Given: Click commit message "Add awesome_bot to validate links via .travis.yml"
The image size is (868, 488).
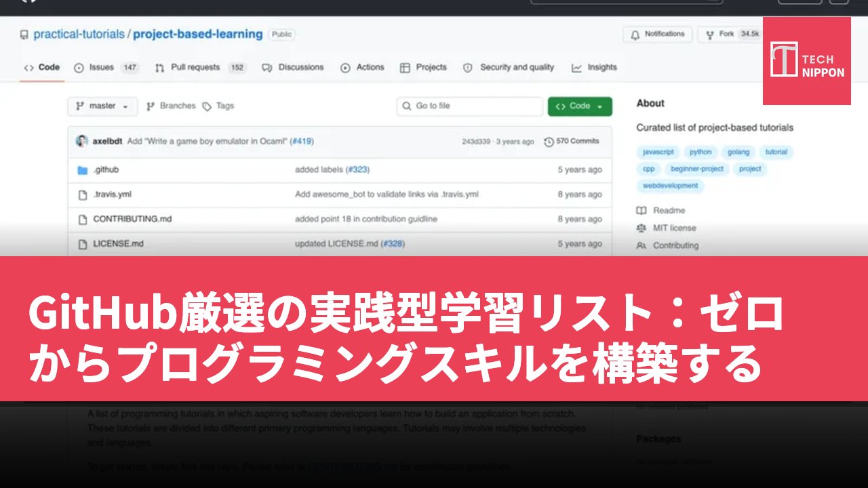Looking at the screenshot, I should tap(387, 195).
